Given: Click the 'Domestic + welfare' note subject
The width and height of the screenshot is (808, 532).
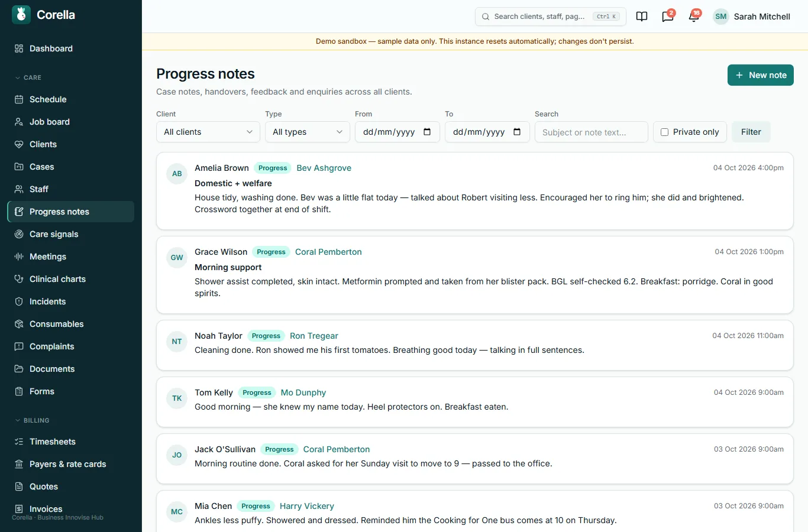Looking at the screenshot, I should [x=233, y=183].
